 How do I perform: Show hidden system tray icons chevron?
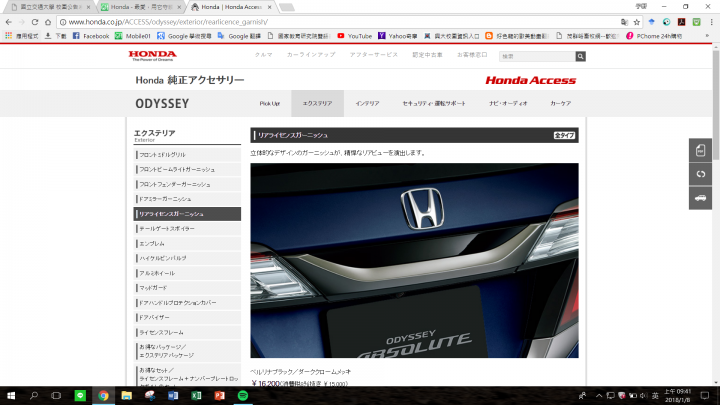pos(598,395)
